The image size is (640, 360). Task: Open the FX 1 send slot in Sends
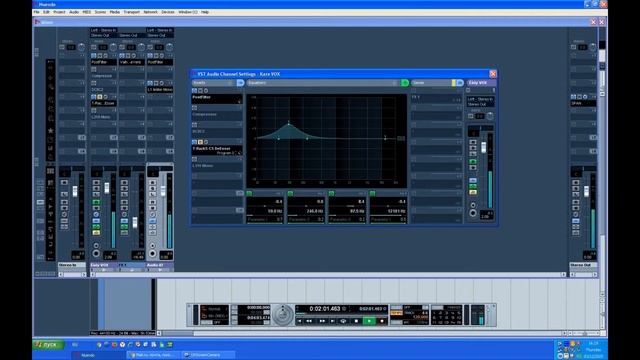pyautogui.click(x=436, y=98)
